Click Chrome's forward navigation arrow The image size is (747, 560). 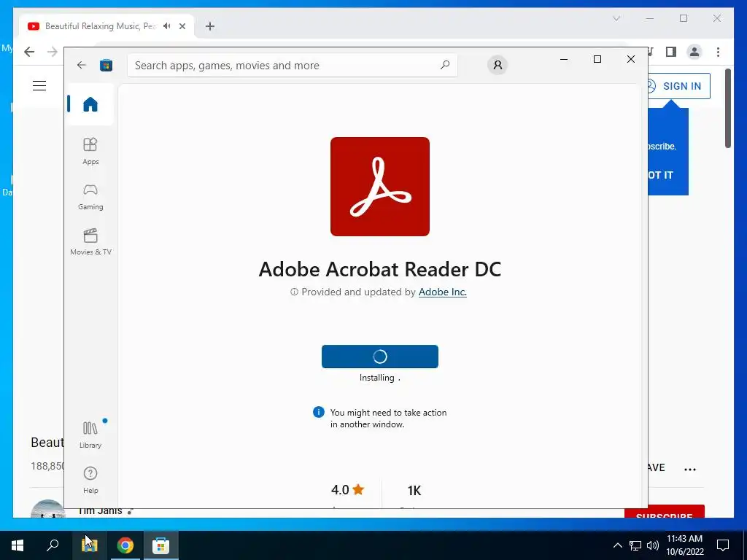coord(52,52)
